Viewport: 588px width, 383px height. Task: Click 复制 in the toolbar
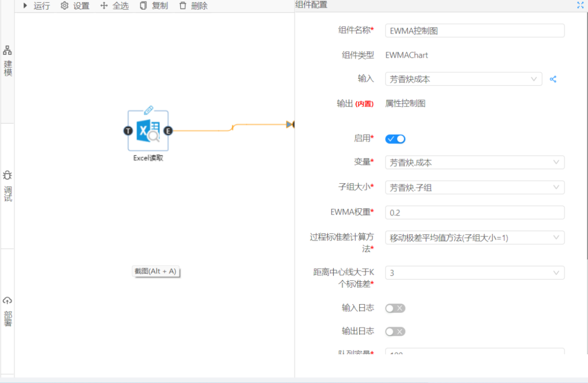point(154,6)
